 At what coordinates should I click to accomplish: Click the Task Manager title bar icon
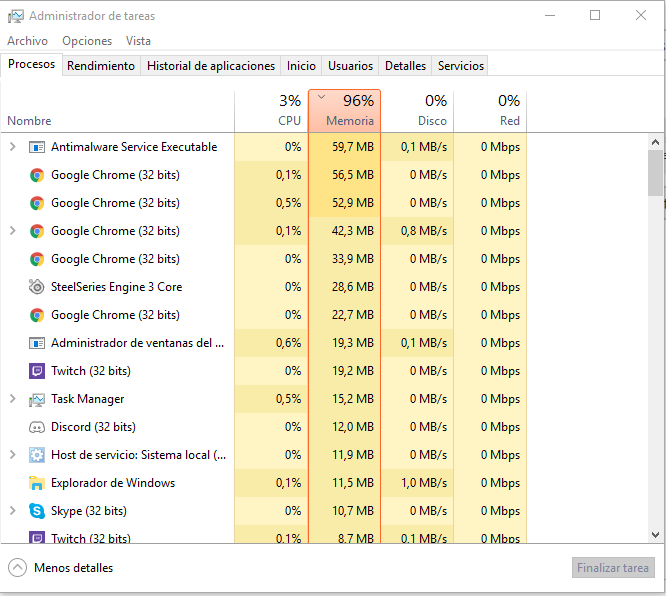point(16,16)
